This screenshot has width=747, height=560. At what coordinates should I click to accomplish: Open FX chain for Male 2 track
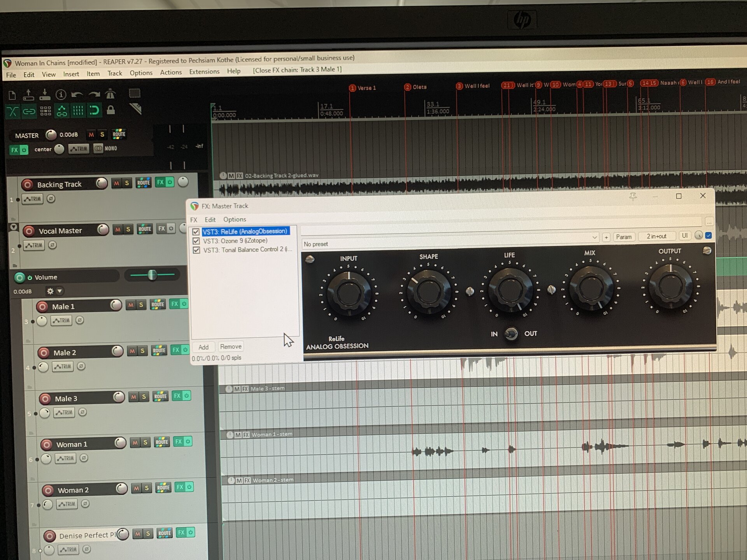pyautogui.click(x=176, y=350)
